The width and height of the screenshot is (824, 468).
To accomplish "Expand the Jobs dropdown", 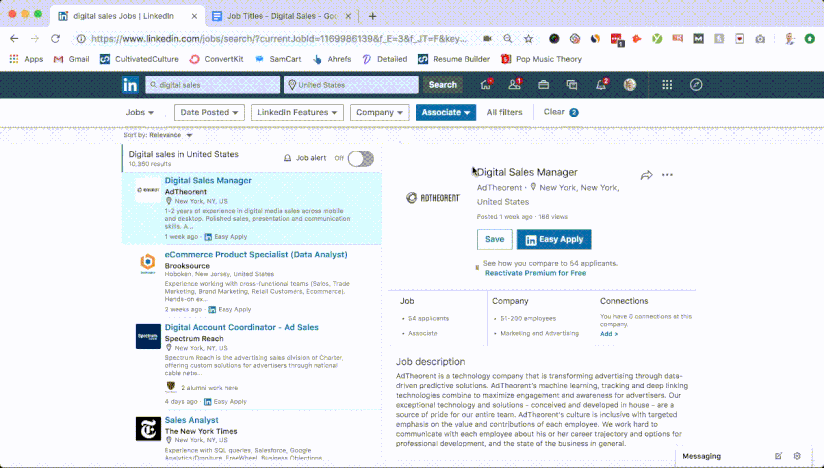I will pyautogui.click(x=139, y=112).
